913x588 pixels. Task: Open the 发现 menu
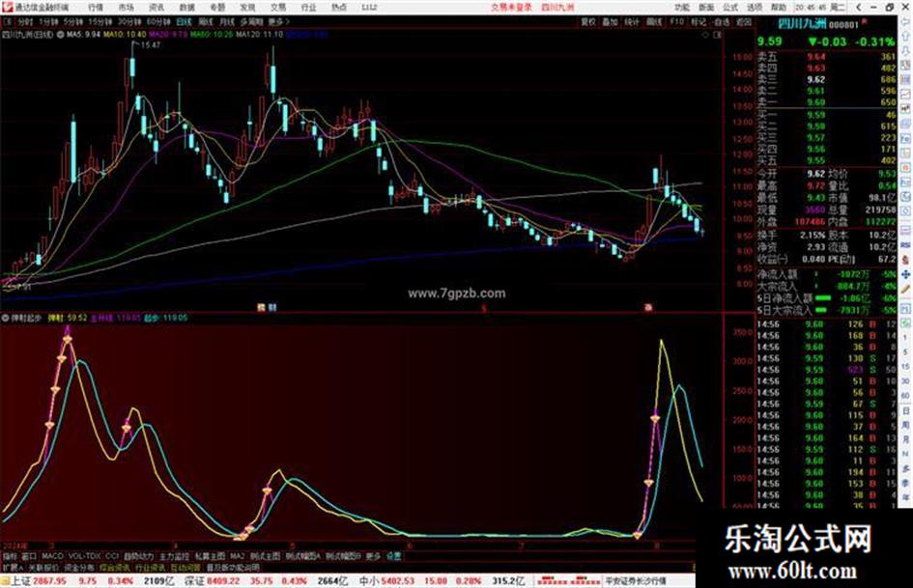tap(247, 8)
